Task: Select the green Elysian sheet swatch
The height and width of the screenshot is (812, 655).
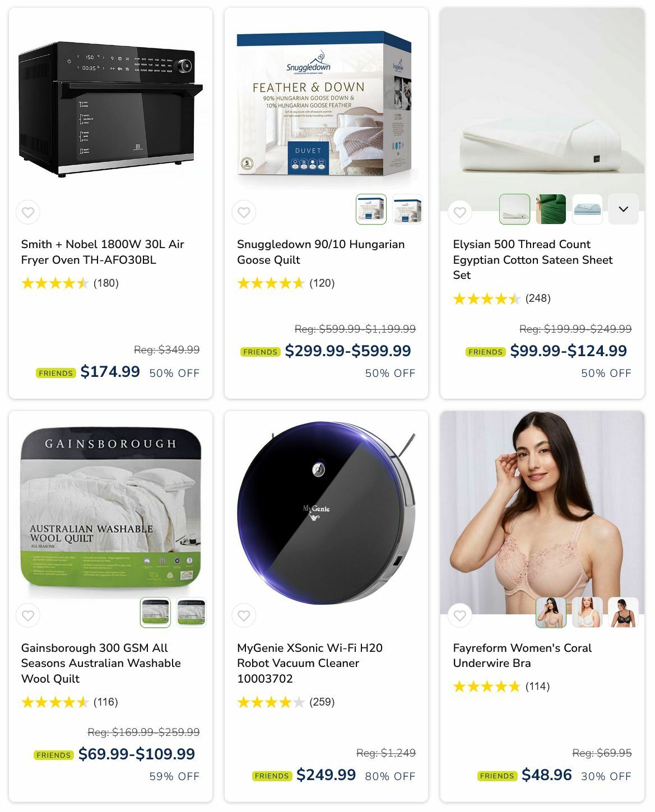Action: (551, 209)
